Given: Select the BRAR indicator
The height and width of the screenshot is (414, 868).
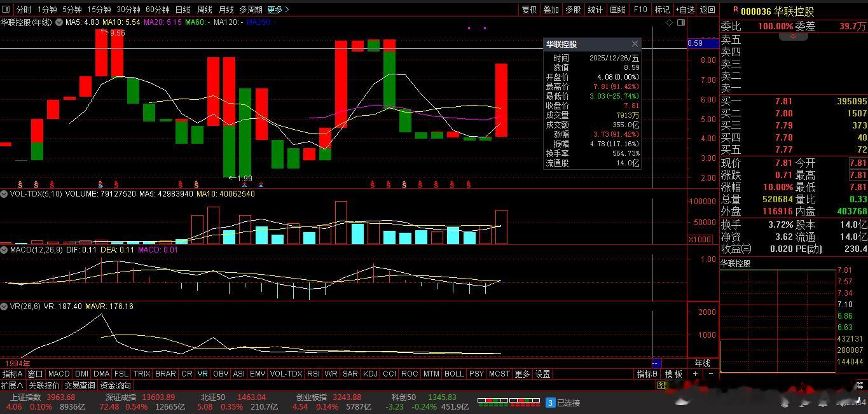Looking at the screenshot, I should click(x=166, y=374).
